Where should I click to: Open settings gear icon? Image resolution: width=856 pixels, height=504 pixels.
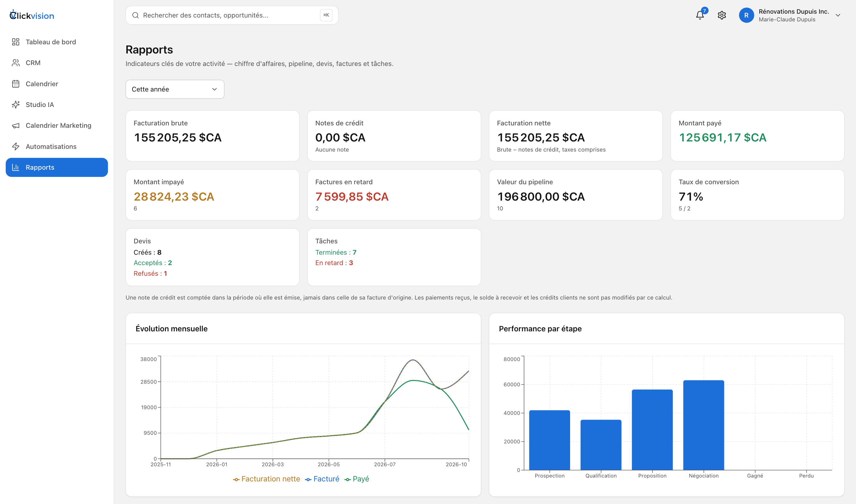click(x=722, y=15)
